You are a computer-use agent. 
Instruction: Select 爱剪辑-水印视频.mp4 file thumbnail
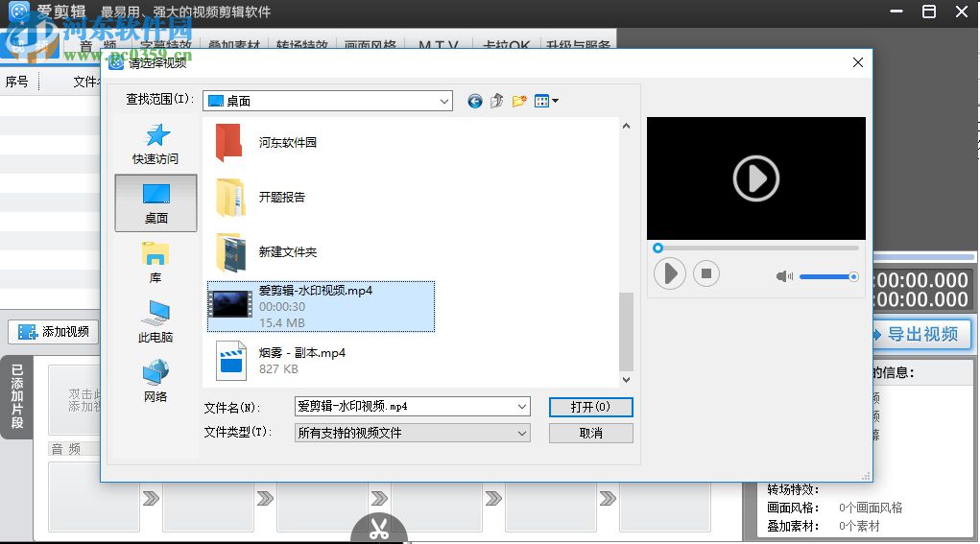click(230, 306)
